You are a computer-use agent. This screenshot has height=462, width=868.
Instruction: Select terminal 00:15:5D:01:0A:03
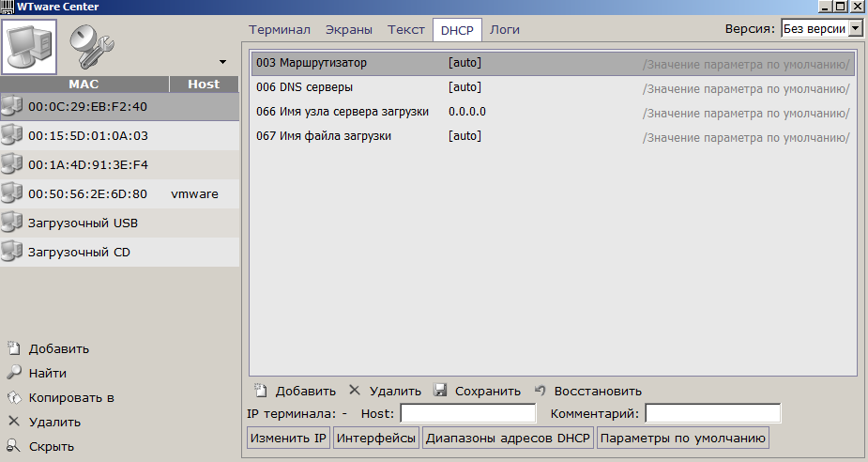(x=88, y=136)
